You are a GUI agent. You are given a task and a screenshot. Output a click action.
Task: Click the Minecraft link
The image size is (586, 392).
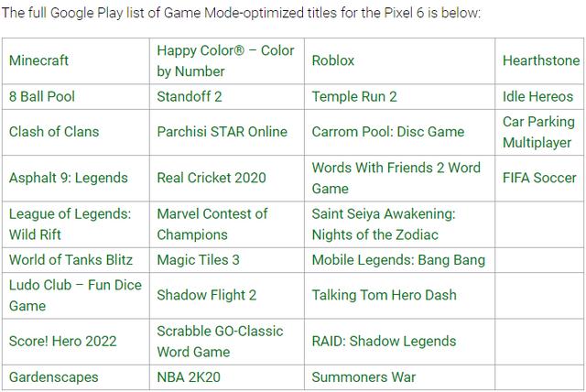pos(38,60)
